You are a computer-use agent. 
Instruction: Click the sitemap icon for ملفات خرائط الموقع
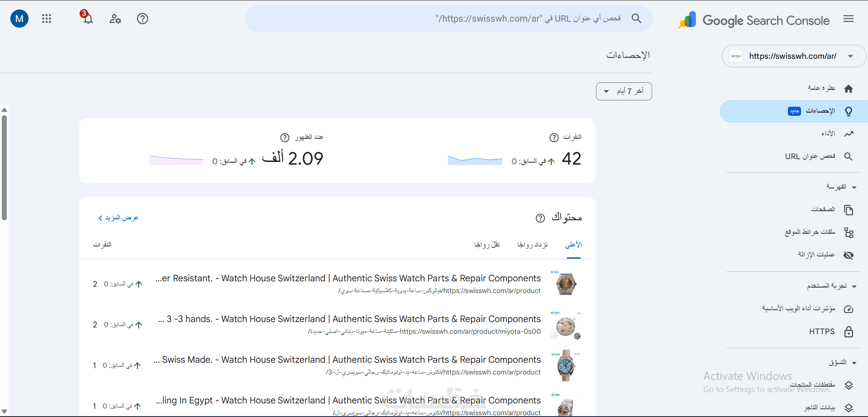tap(849, 232)
